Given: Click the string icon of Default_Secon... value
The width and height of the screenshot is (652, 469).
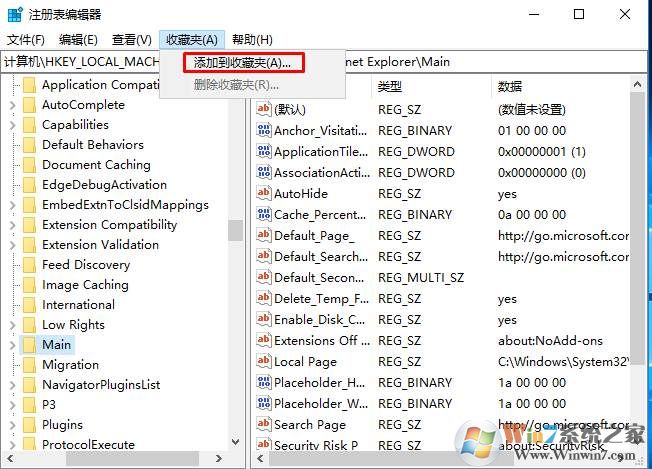Looking at the screenshot, I should coord(264,277).
